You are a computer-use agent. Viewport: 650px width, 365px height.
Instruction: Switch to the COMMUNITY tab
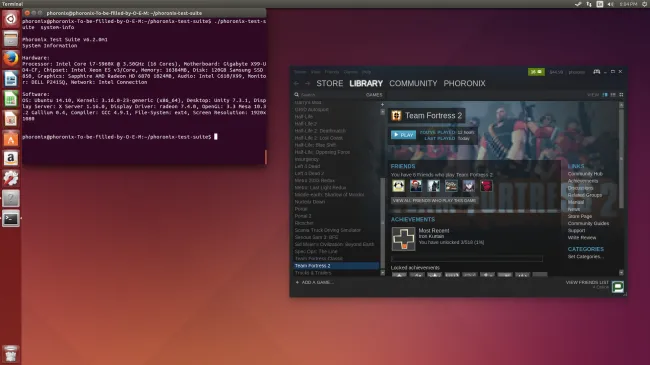[413, 83]
